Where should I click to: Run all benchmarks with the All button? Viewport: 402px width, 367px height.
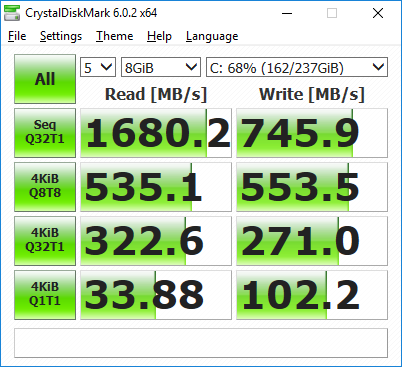[x=45, y=79]
